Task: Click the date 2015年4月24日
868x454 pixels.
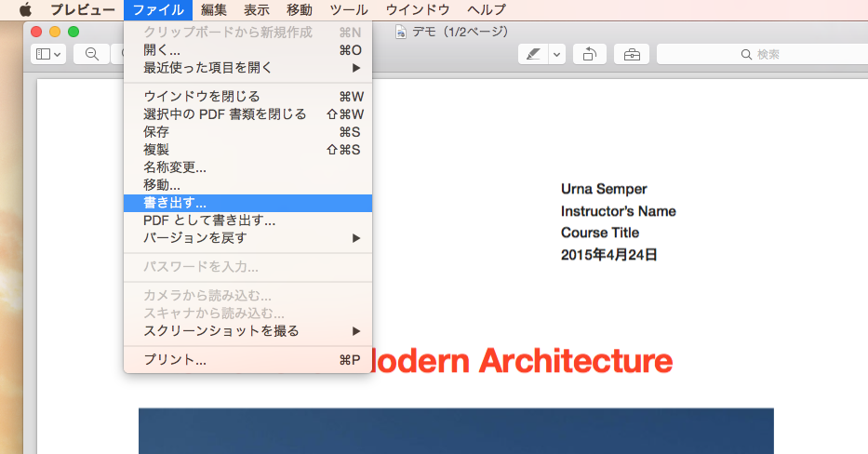Action: coord(609,255)
